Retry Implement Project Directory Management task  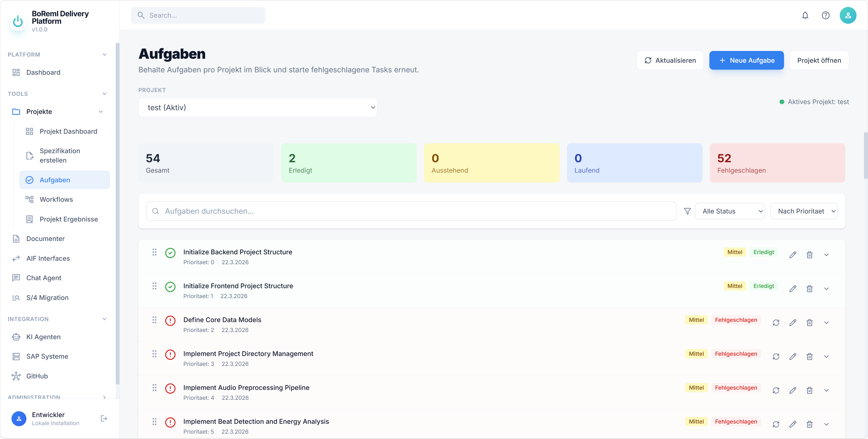[x=776, y=356]
